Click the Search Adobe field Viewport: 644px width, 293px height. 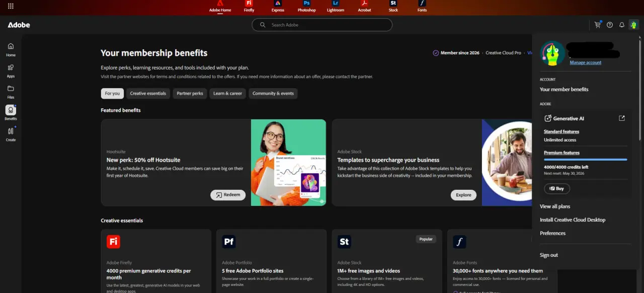click(322, 25)
